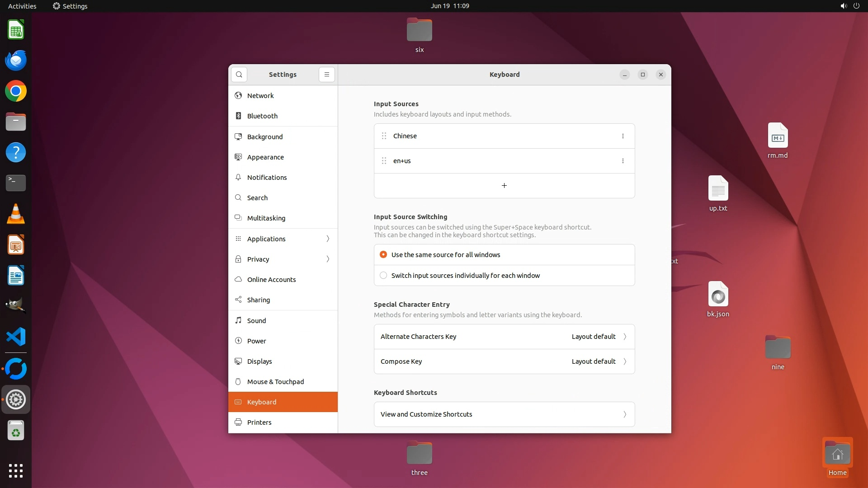Click drag handle beside Chinese source
The height and width of the screenshot is (488, 868).
point(384,136)
